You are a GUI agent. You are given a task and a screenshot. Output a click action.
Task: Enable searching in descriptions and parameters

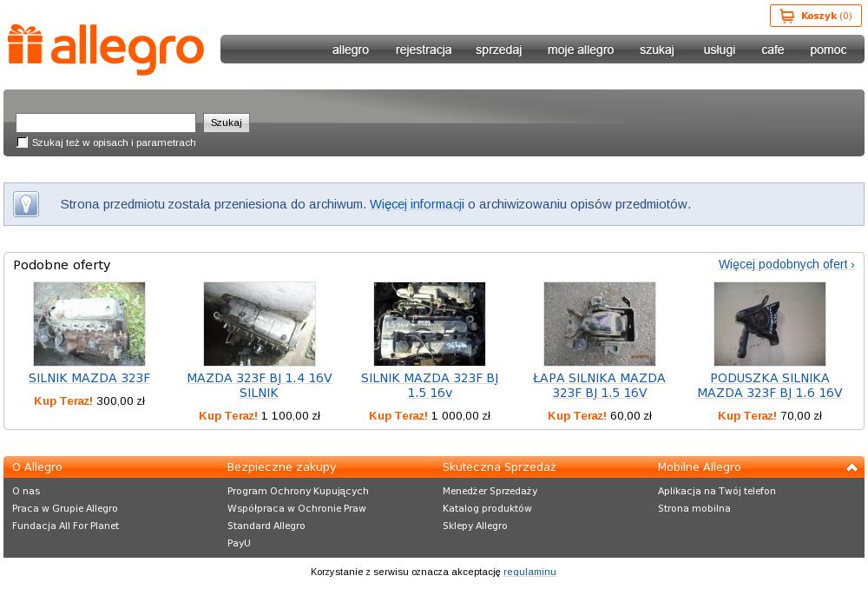coord(23,142)
